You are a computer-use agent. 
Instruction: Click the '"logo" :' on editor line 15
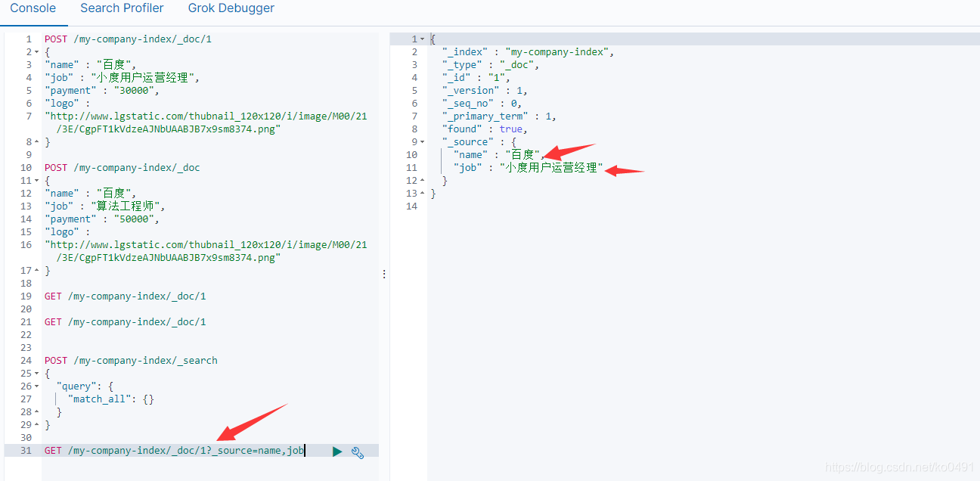67,232
